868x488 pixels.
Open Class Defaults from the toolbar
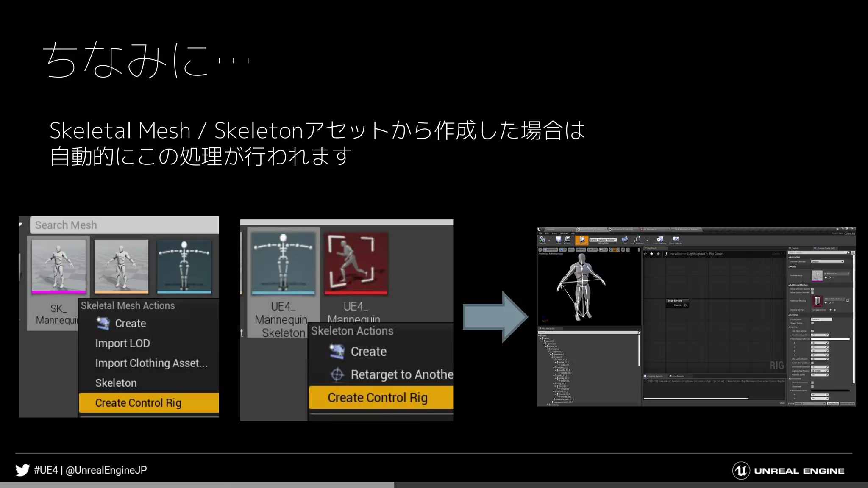click(676, 239)
